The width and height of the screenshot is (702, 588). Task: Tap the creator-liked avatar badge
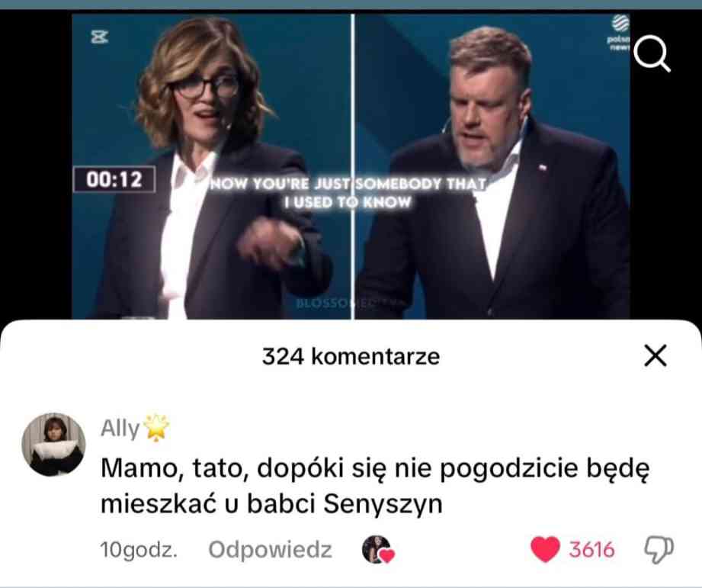378,550
